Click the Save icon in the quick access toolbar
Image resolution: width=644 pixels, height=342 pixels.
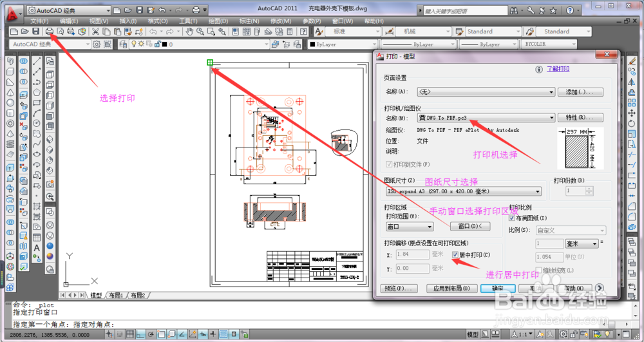pos(139,10)
